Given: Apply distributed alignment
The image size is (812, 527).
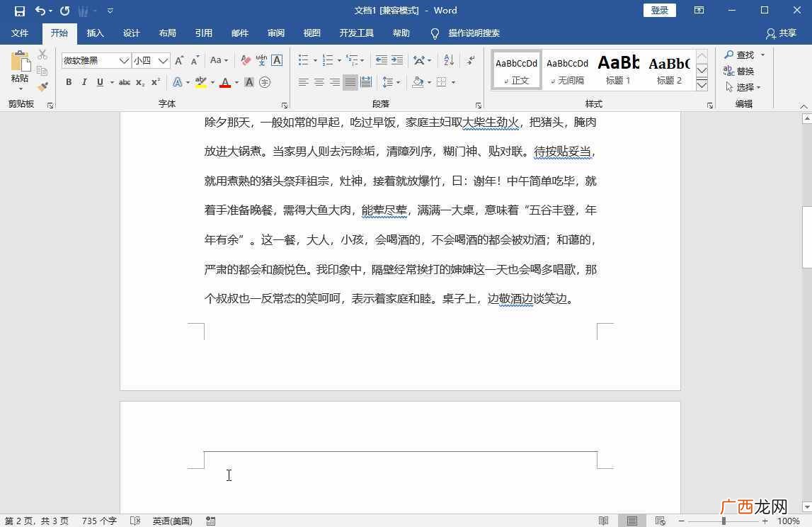Looking at the screenshot, I should click(x=366, y=82).
